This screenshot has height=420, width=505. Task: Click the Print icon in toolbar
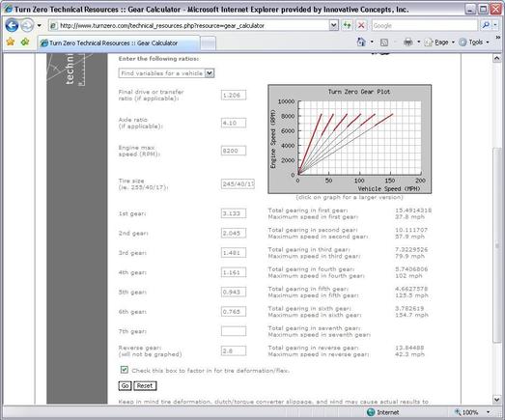tap(408, 42)
